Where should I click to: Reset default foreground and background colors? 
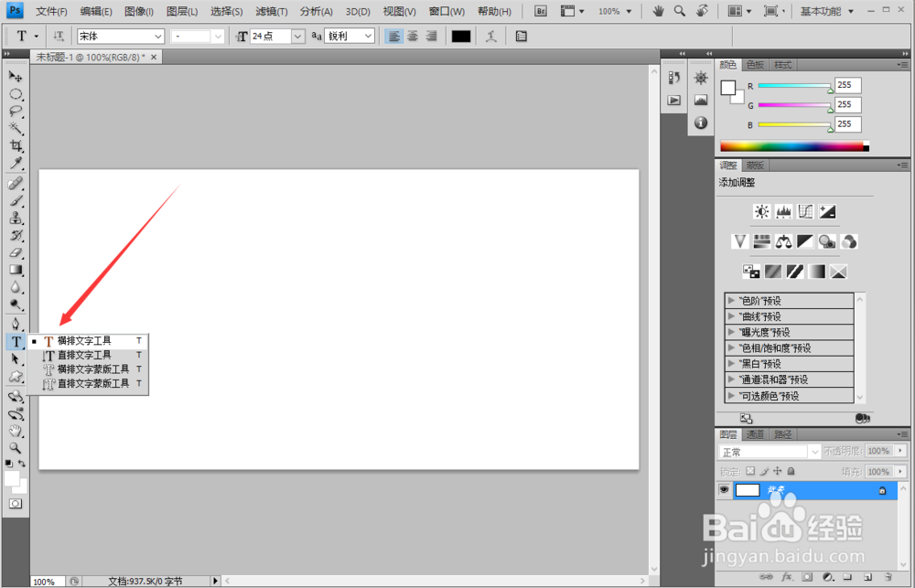tap(9, 463)
